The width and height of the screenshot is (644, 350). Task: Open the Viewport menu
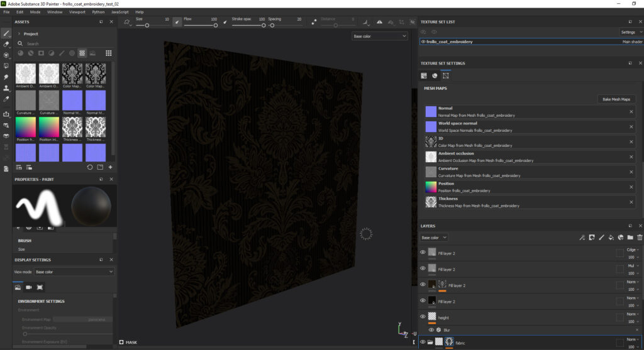[77, 12]
